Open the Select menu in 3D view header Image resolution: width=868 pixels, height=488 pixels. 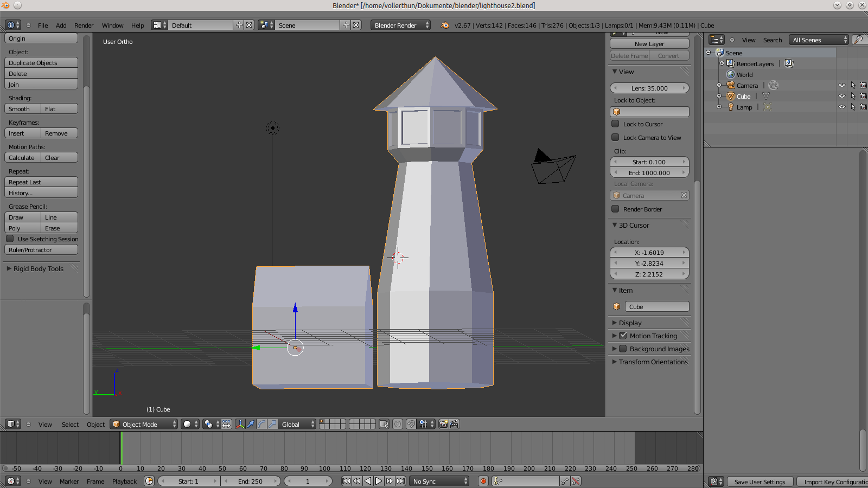[70, 424]
